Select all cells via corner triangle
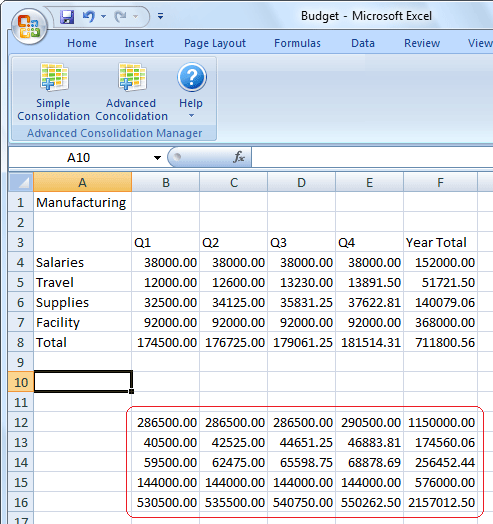This screenshot has height=524, width=493. (21, 182)
